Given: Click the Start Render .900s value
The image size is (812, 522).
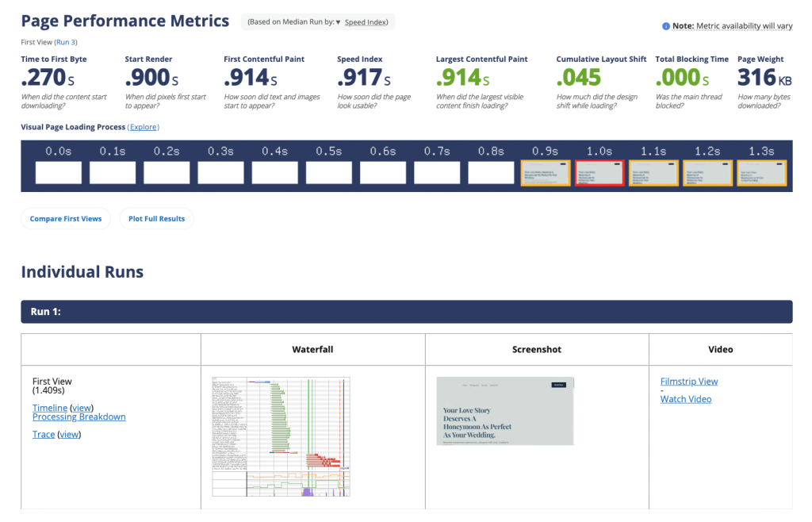Looking at the screenshot, I should pyautogui.click(x=151, y=78).
